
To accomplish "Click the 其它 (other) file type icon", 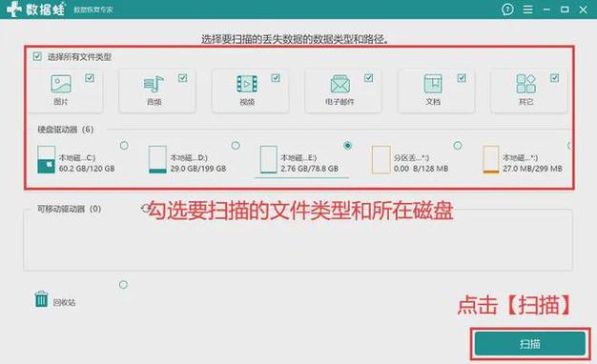I will point(525,84).
